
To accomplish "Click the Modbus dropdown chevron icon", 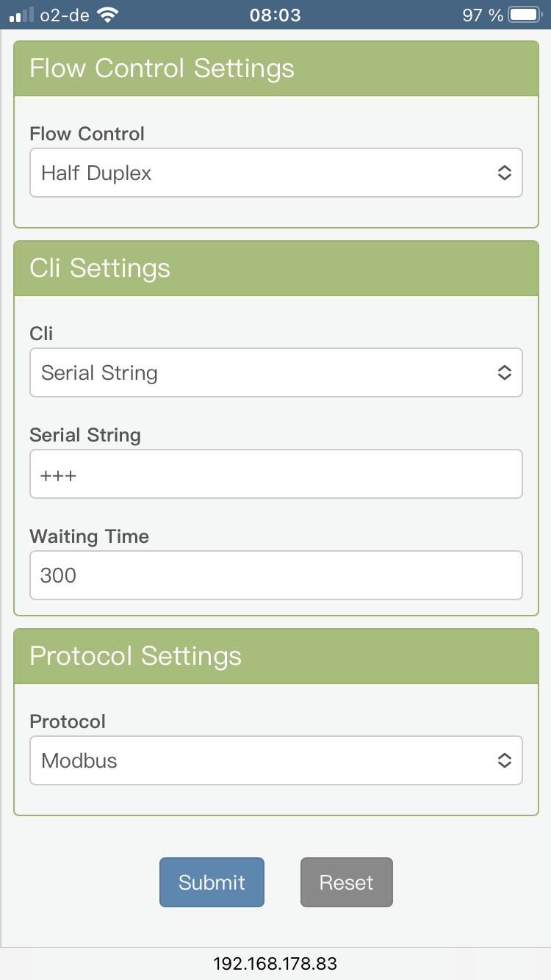I will [505, 760].
